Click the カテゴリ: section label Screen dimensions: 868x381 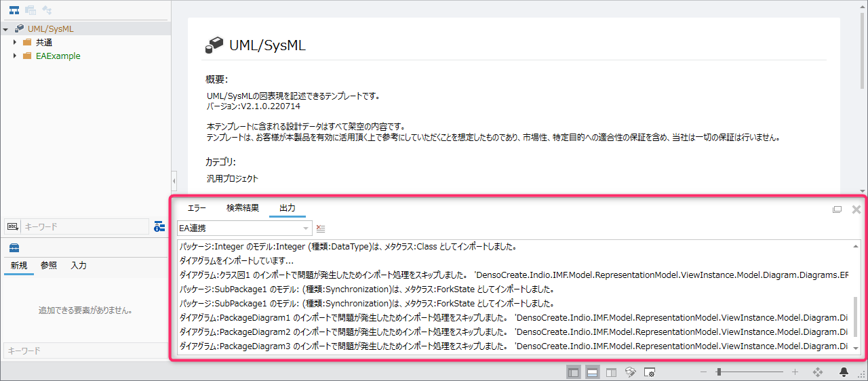pos(220,162)
